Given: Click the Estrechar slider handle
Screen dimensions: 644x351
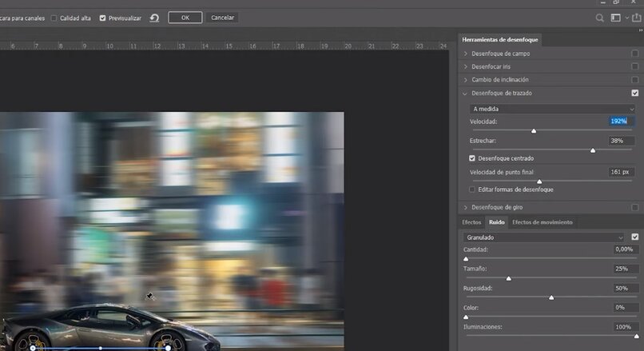Looking at the screenshot, I should pos(593,150).
